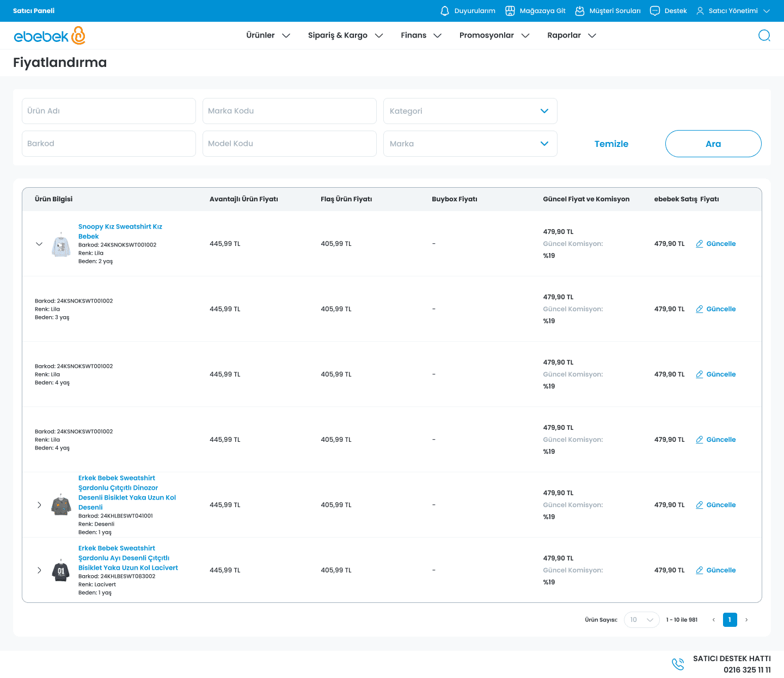Open the Ürün Sayısı 10 dropdown

[x=642, y=620]
